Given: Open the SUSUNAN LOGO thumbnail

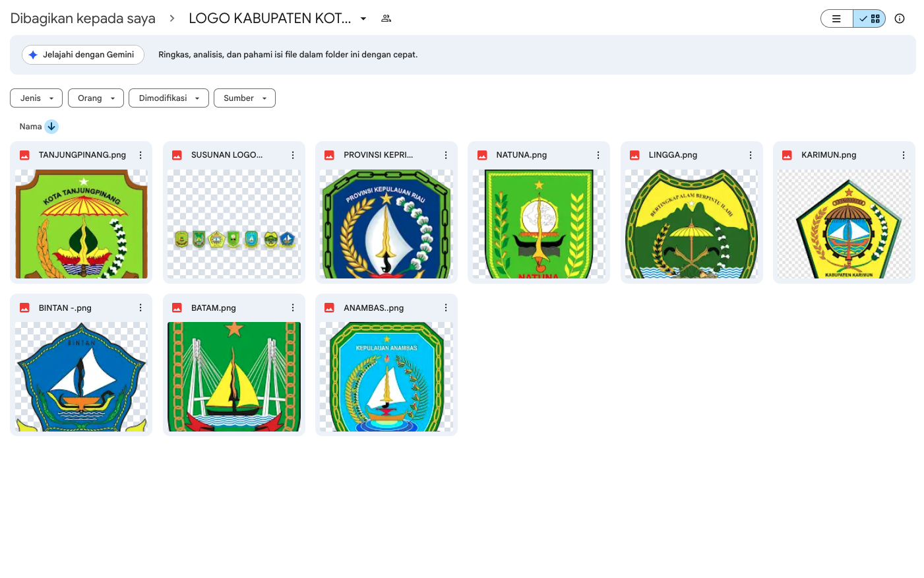Looking at the screenshot, I should click(234, 224).
